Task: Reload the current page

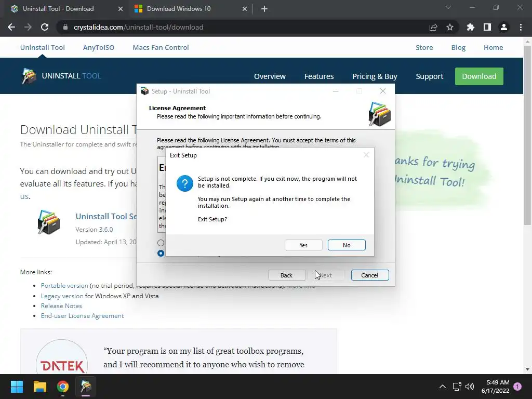Action: click(45, 27)
